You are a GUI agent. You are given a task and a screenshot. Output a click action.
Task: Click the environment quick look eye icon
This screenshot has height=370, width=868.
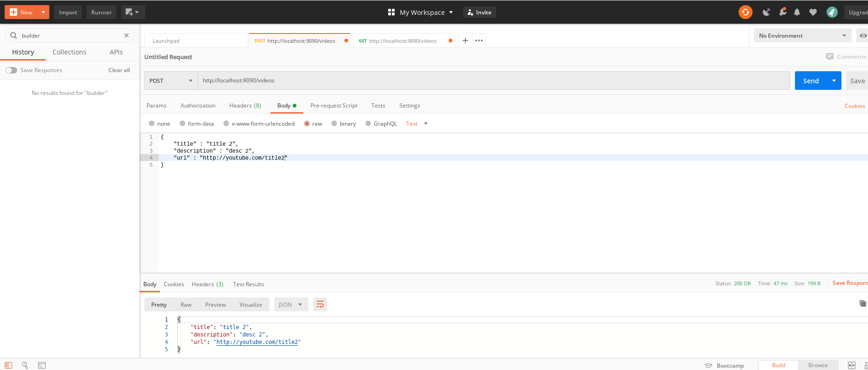862,35
